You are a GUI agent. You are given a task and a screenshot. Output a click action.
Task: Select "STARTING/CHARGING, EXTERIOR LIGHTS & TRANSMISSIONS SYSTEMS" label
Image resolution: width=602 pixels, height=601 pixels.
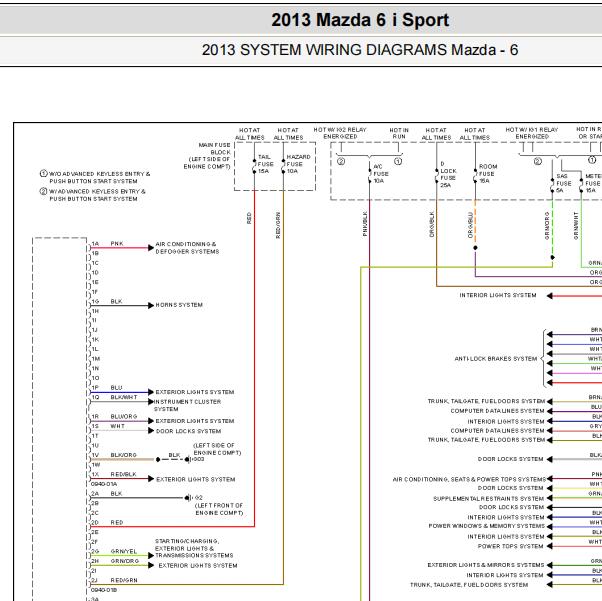coord(194,548)
